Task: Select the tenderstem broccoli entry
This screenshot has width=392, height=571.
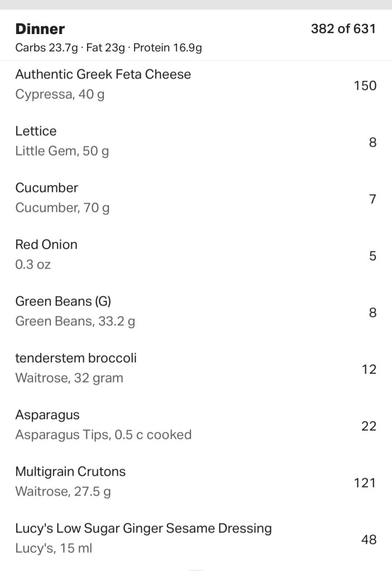Action: pos(76,358)
